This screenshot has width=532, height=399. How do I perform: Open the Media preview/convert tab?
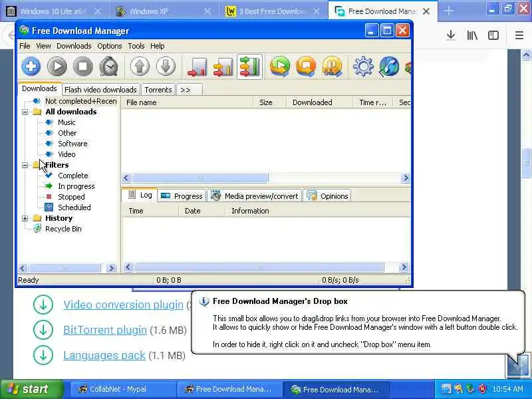[254, 196]
